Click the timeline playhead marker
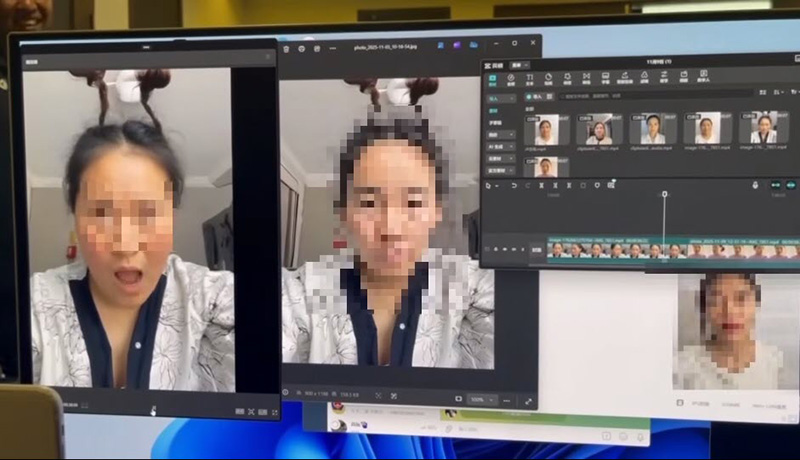The image size is (800, 460). pos(664,194)
